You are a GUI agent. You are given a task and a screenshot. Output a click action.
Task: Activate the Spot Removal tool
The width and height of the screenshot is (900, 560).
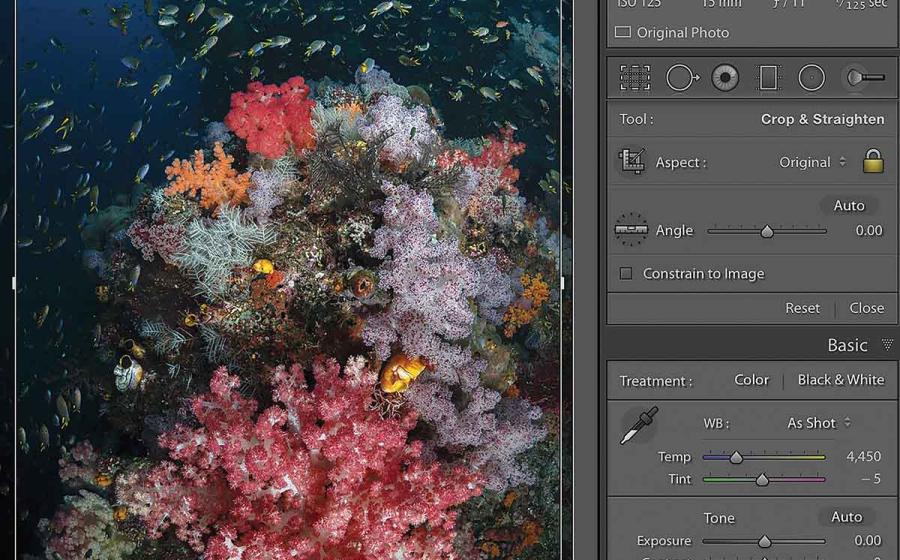click(x=681, y=77)
